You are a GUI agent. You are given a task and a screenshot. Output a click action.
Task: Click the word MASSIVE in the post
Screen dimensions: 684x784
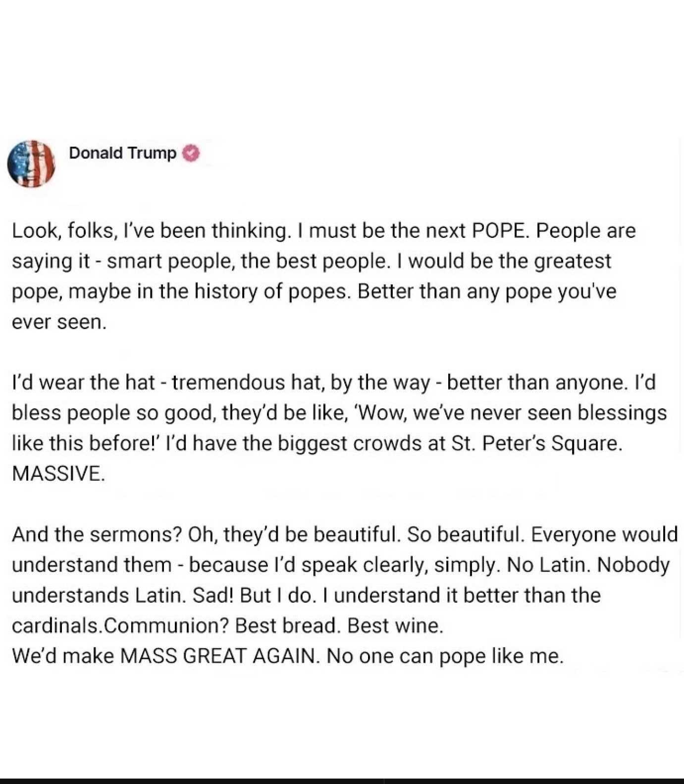[x=58, y=474]
